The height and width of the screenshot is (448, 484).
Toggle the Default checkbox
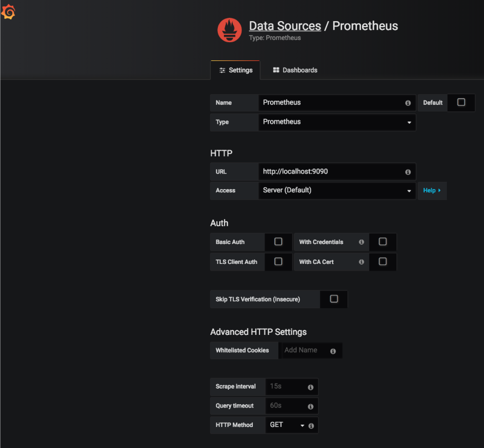pos(461,103)
